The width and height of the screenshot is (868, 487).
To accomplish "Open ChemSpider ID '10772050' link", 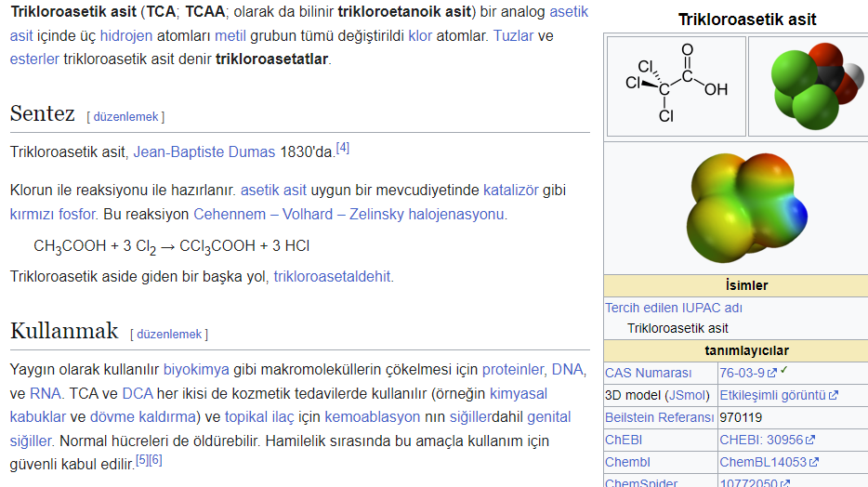I will pyautogui.click(x=748, y=482).
